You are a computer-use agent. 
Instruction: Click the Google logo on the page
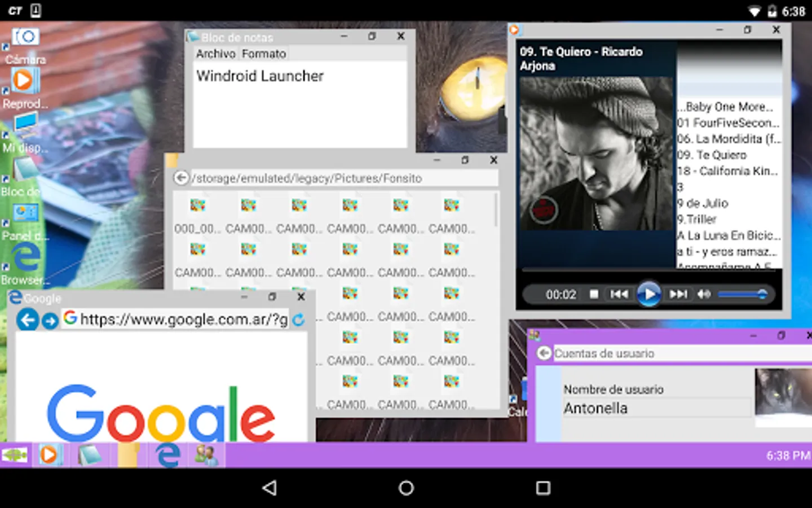click(161, 414)
